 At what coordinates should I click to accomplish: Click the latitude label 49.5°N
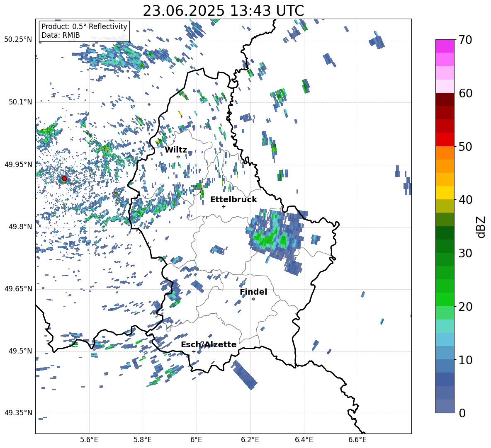[x=20, y=351]
